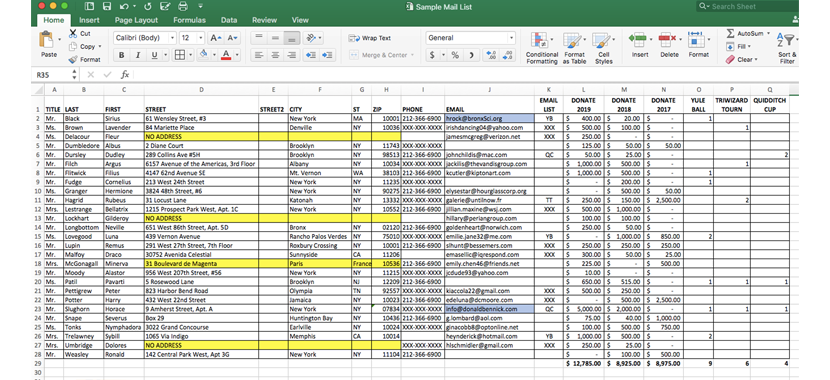Click the Borders grid icon

[x=179, y=55]
